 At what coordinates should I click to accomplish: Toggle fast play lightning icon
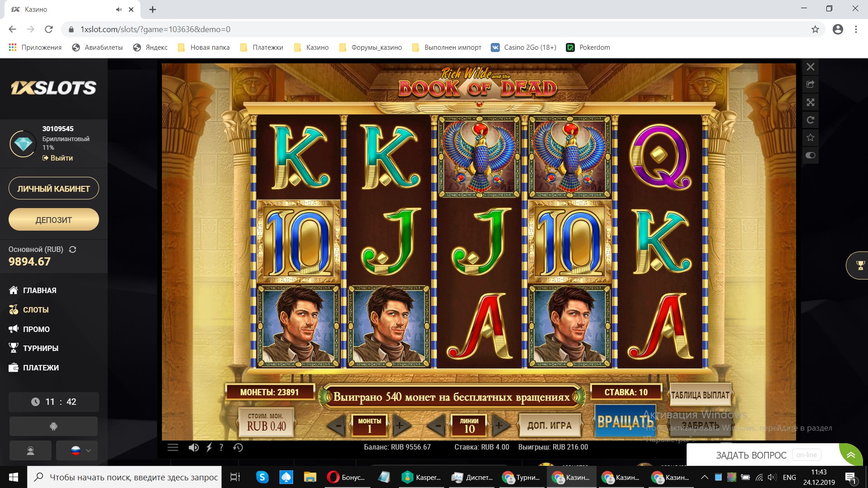pos(209,447)
